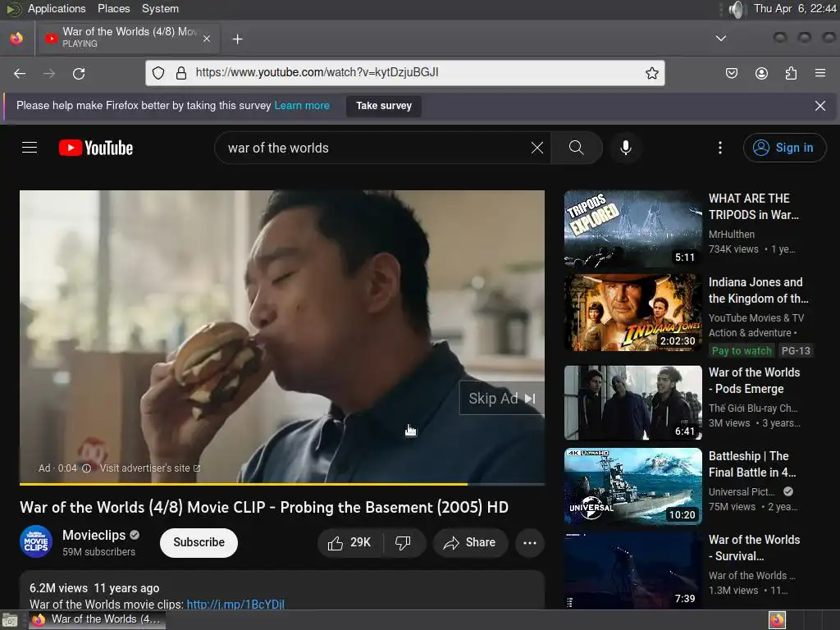The image size is (840, 630).
Task: Open the clock showing Thu Apr 6
Action: point(794,8)
